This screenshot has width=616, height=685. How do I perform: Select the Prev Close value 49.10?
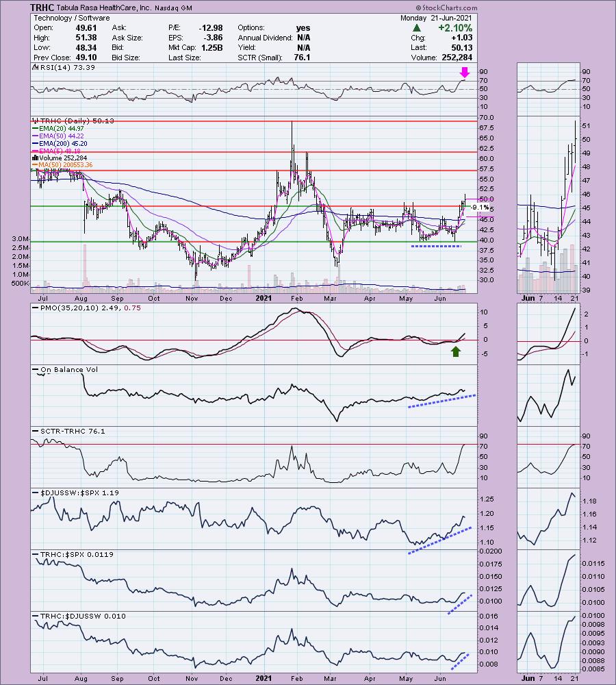[x=86, y=58]
